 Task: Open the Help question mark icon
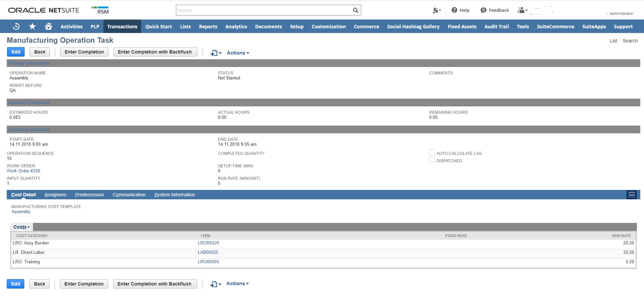coord(454,10)
